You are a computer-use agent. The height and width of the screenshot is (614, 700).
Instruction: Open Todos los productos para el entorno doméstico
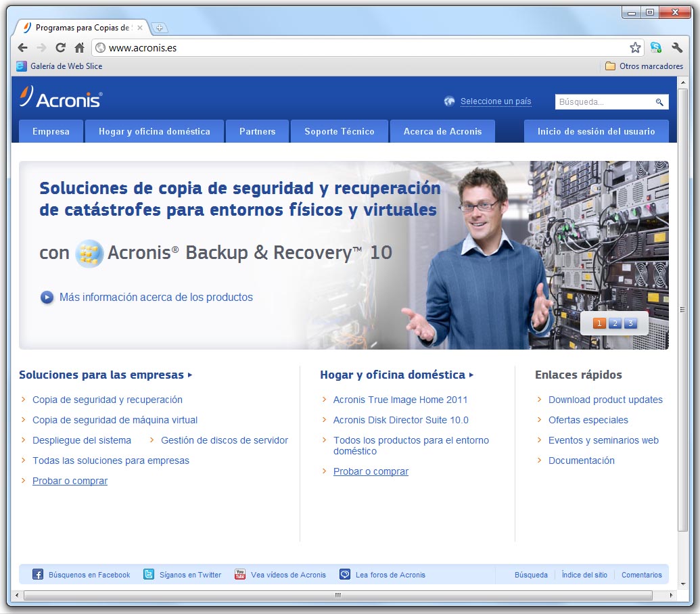pos(411,446)
